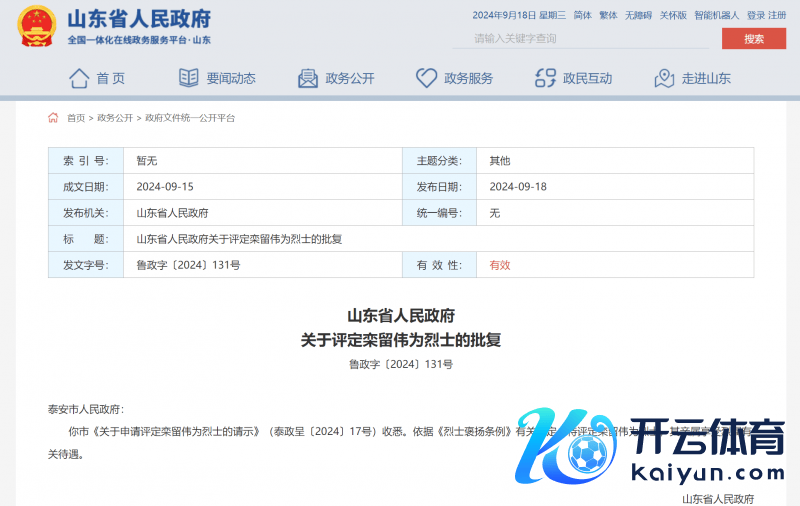Enable 关怀版 care mode
The height and width of the screenshot is (506, 800).
pyautogui.click(x=673, y=15)
